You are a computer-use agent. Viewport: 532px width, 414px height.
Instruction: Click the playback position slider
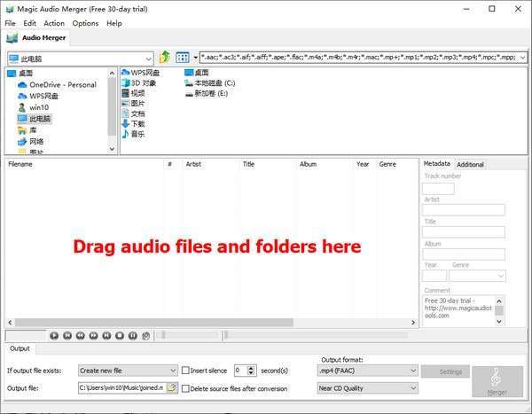pos(282,335)
